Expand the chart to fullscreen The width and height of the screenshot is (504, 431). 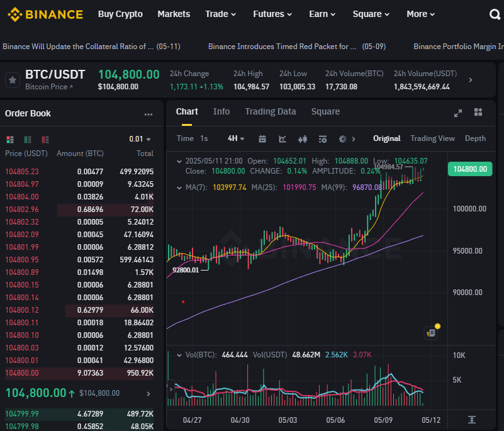click(457, 113)
